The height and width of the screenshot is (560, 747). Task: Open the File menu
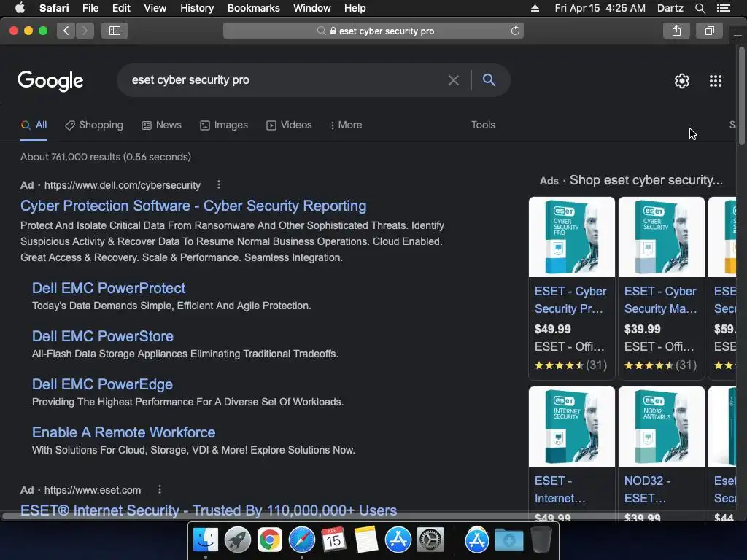(90, 8)
